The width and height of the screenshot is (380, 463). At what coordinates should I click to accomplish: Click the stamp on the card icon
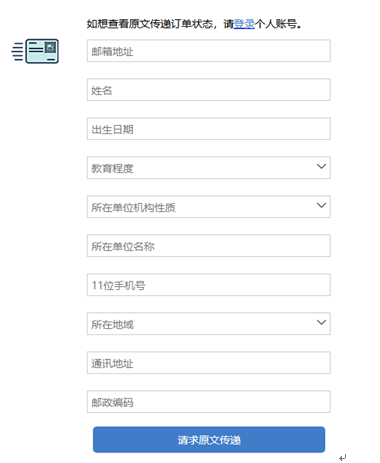50,47
